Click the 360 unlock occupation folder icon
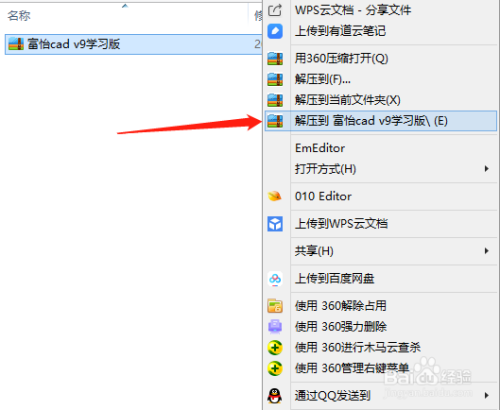 275,306
